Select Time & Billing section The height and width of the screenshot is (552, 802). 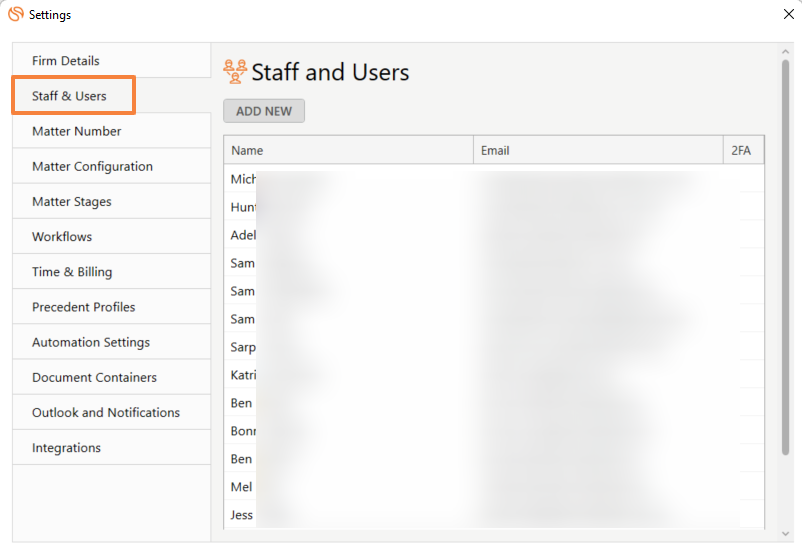[72, 272]
